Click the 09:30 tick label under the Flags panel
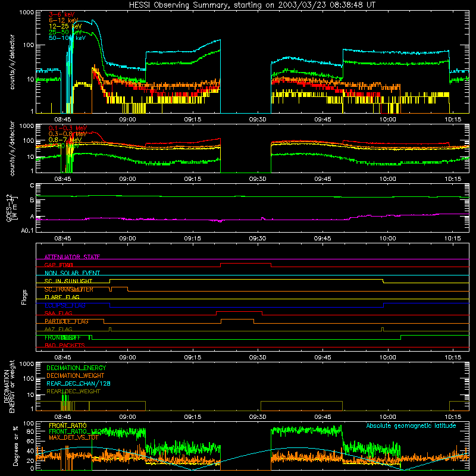476x476 pixels. pyautogui.click(x=258, y=358)
